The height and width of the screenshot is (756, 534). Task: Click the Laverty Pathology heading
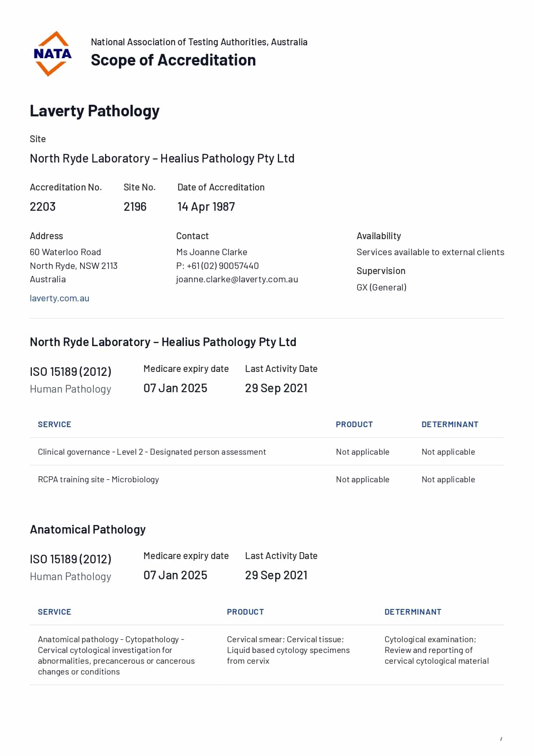[94, 111]
